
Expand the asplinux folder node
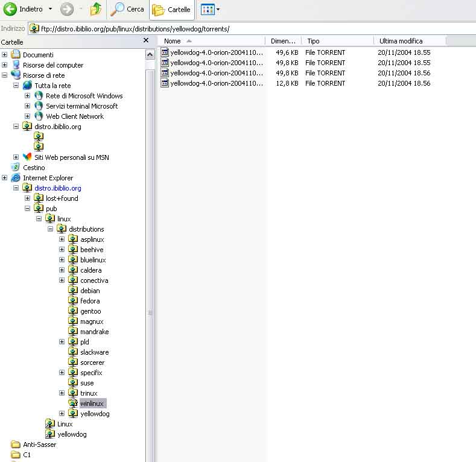62,239
